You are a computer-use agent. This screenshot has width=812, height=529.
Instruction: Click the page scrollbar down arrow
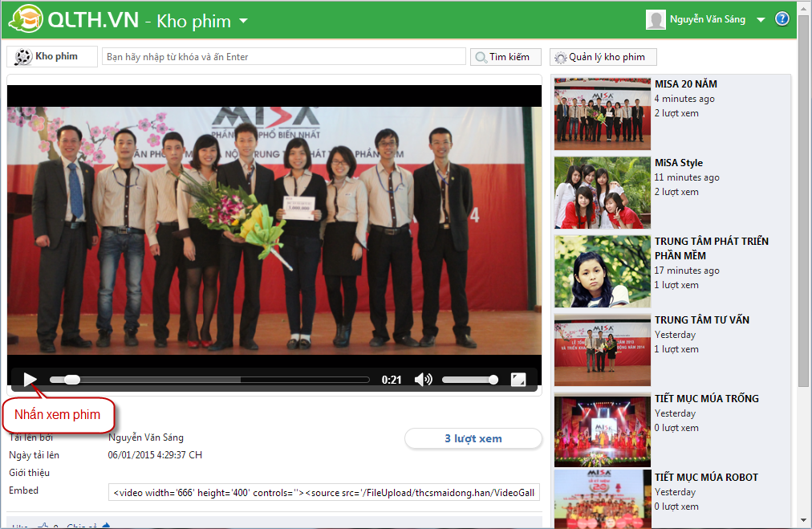(x=803, y=520)
